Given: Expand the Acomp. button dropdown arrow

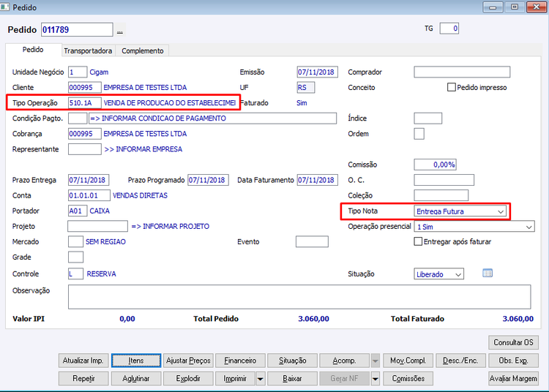Looking at the screenshot, I should click(375, 361).
